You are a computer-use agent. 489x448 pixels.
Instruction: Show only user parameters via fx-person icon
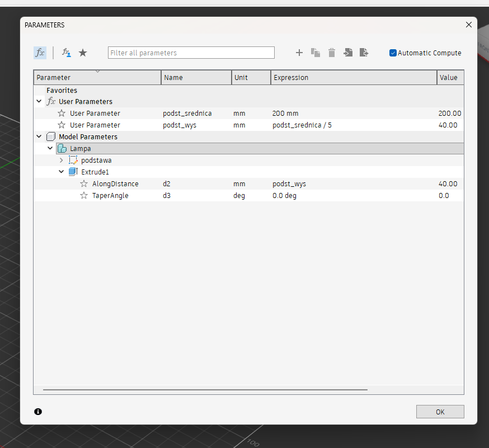(x=66, y=53)
